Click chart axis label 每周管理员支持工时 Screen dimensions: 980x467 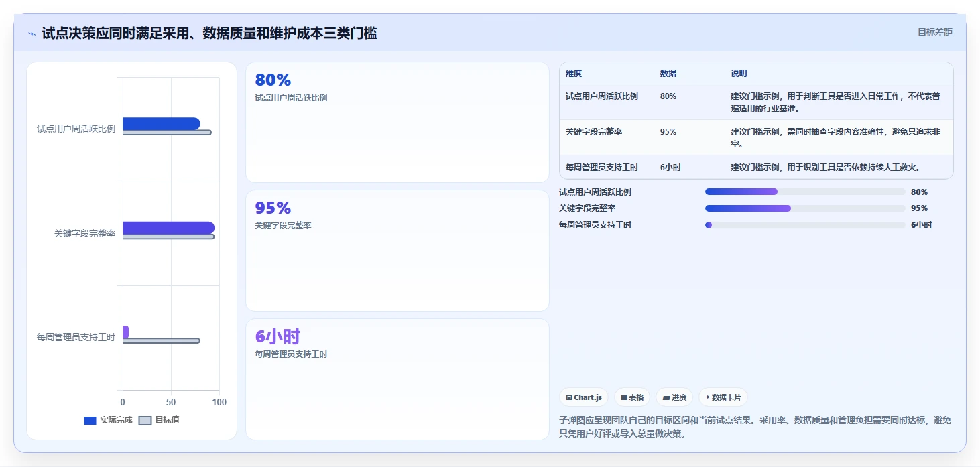(x=76, y=338)
